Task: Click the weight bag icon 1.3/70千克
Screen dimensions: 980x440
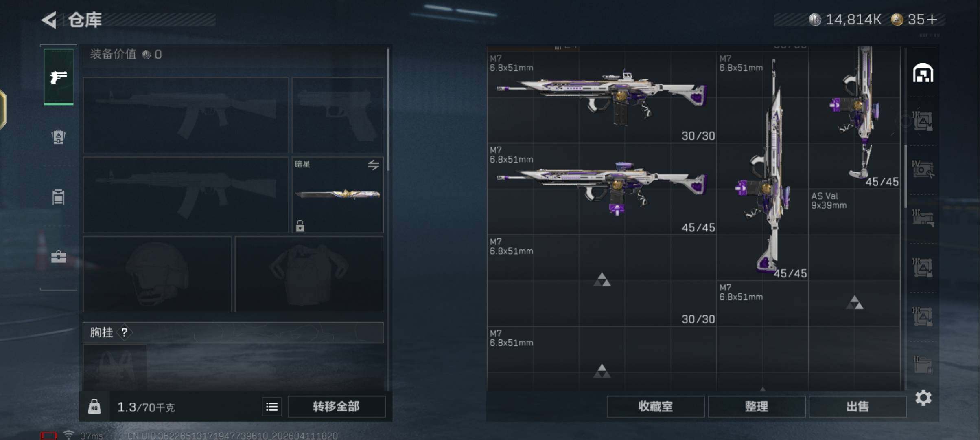Action: (94, 407)
